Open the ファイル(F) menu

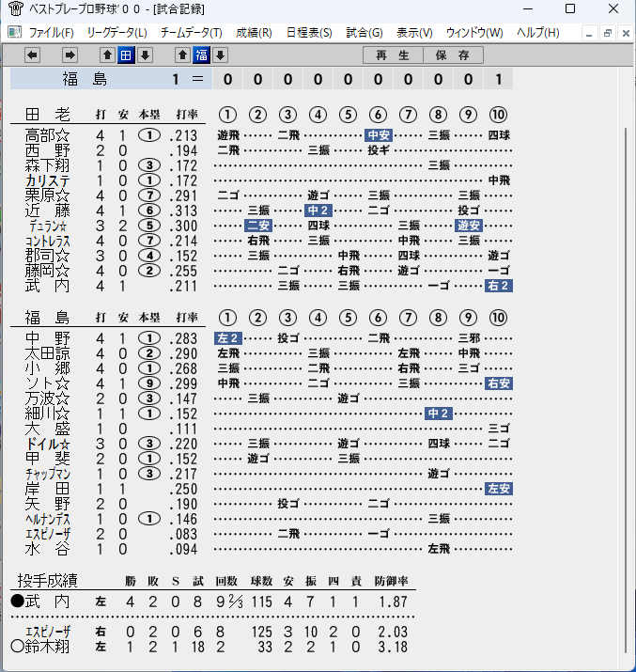pyautogui.click(x=51, y=33)
